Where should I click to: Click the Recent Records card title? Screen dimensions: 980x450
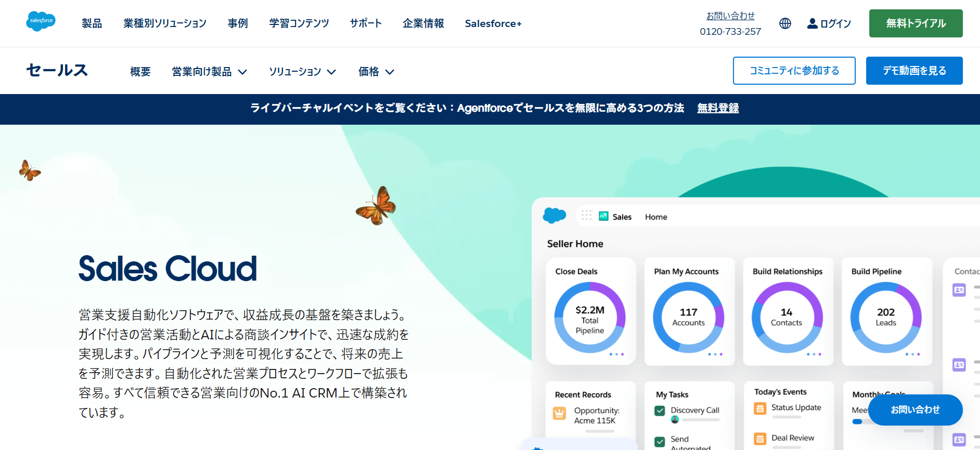click(x=583, y=394)
